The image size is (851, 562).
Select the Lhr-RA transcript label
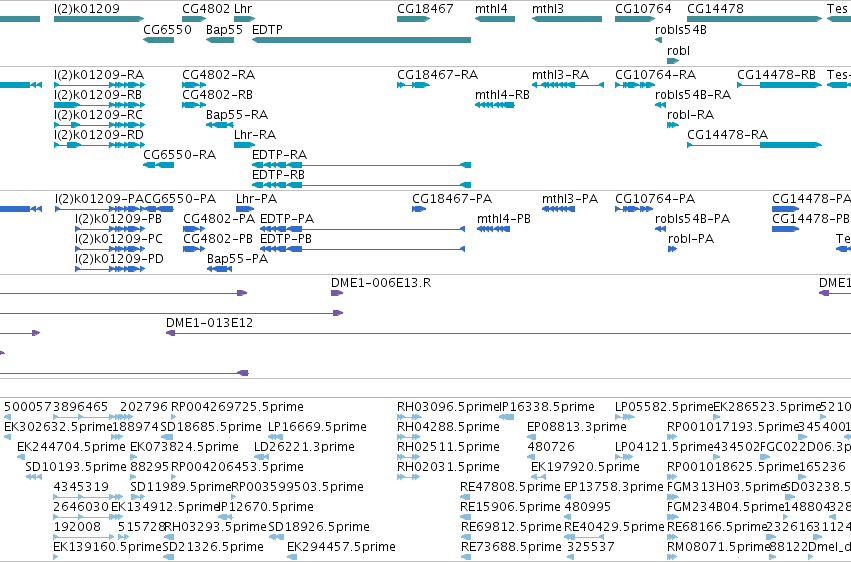(x=255, y=135)
